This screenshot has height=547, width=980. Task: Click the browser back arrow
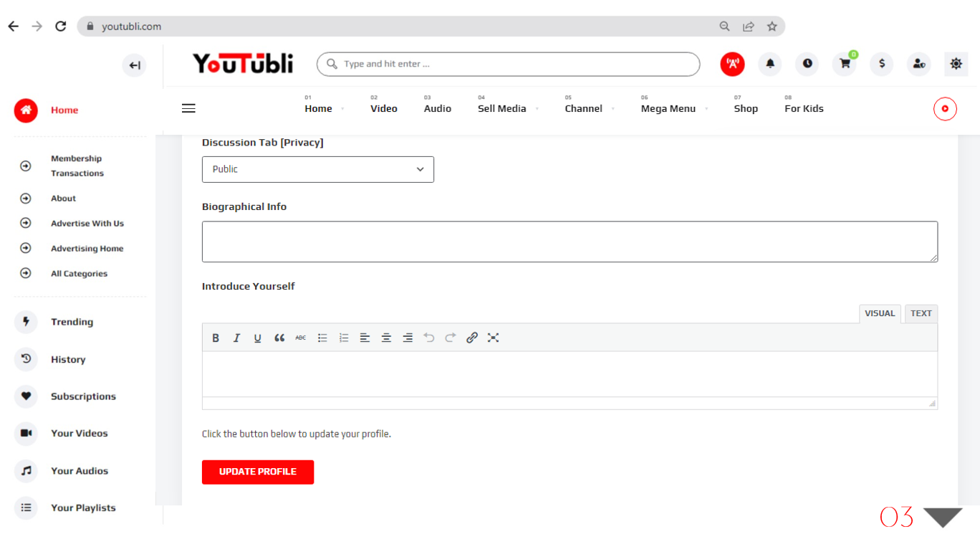tap(13, 27)
